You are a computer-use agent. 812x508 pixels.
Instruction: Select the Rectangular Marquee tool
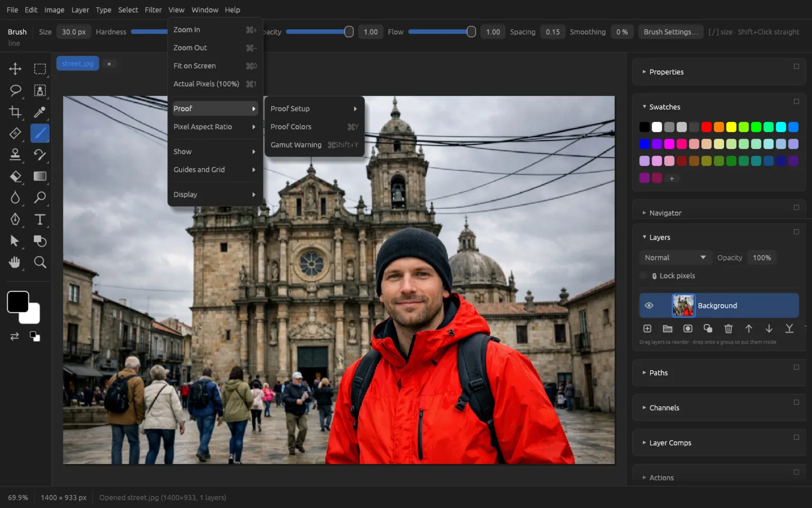pyautogui.click(x=40, y=69)
